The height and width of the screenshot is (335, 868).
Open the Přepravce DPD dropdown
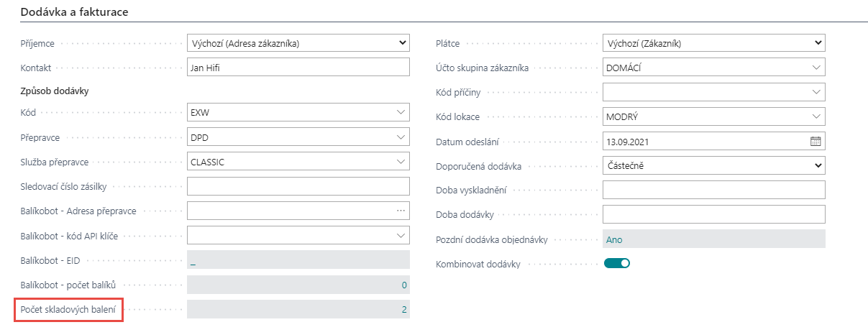tap(401, 137)
